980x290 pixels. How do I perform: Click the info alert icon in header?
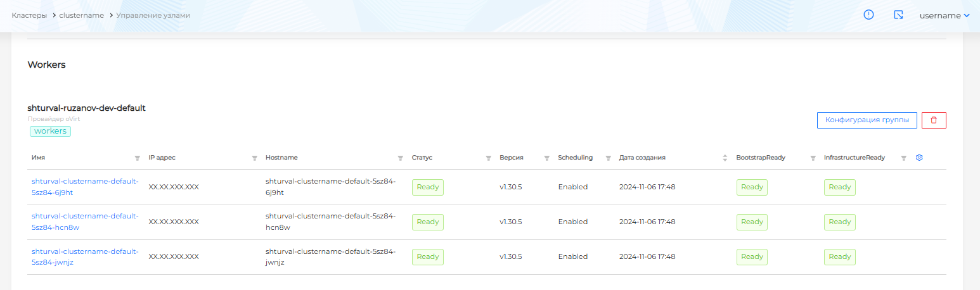coord(868,15)
